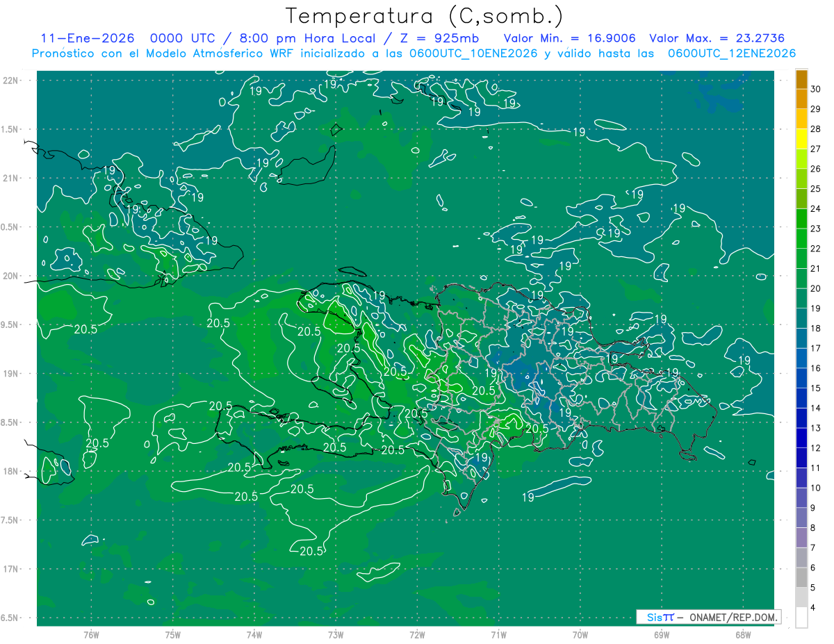
Task: Click the latitude axis label "6.5N"
Action: [x=10, y=618]
